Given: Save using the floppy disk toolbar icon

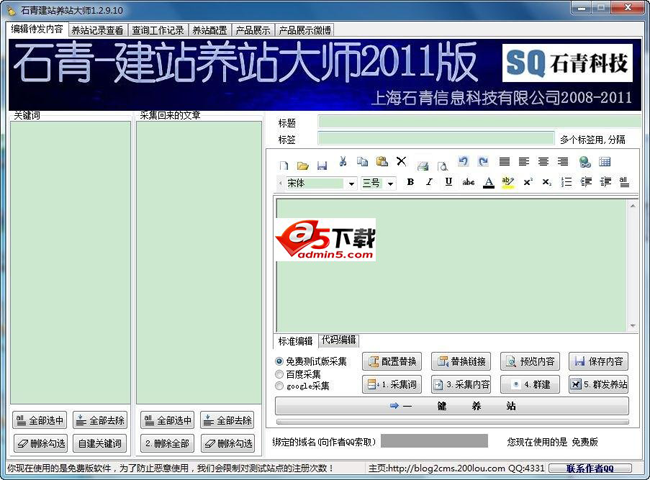Looking at the screenshot, I should pos(322,166).
